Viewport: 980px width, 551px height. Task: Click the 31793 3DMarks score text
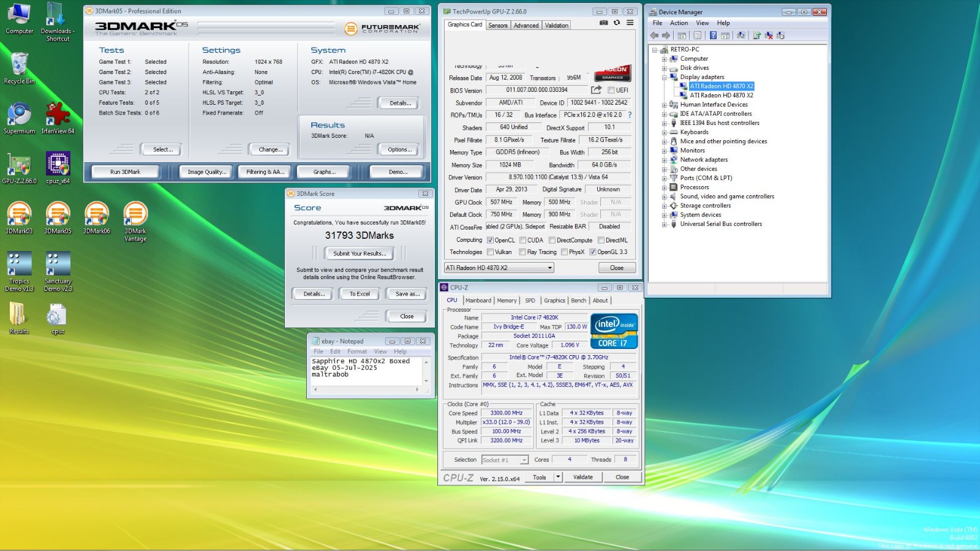tap(360, 235)
